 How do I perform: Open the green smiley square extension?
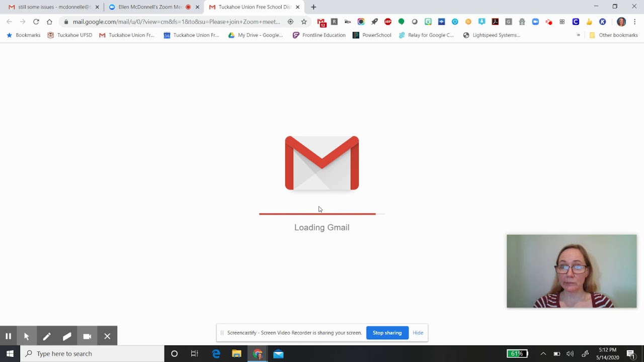[x=428, y=22]
